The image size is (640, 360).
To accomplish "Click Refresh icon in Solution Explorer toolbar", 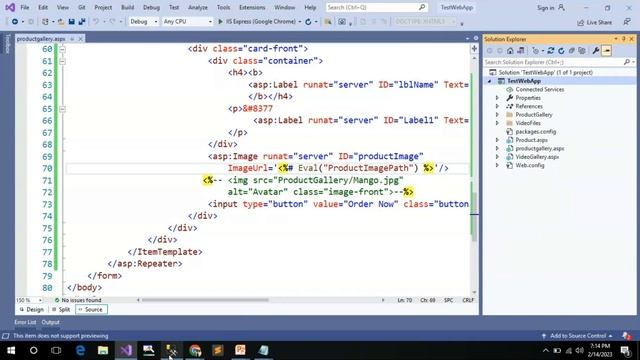I will pos(561,51).
